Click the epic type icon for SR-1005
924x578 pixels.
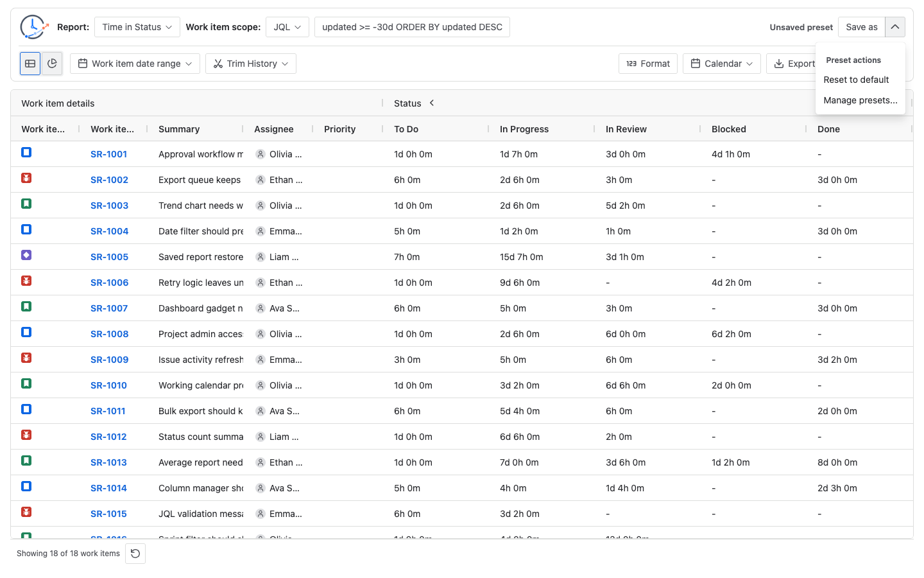26,255
